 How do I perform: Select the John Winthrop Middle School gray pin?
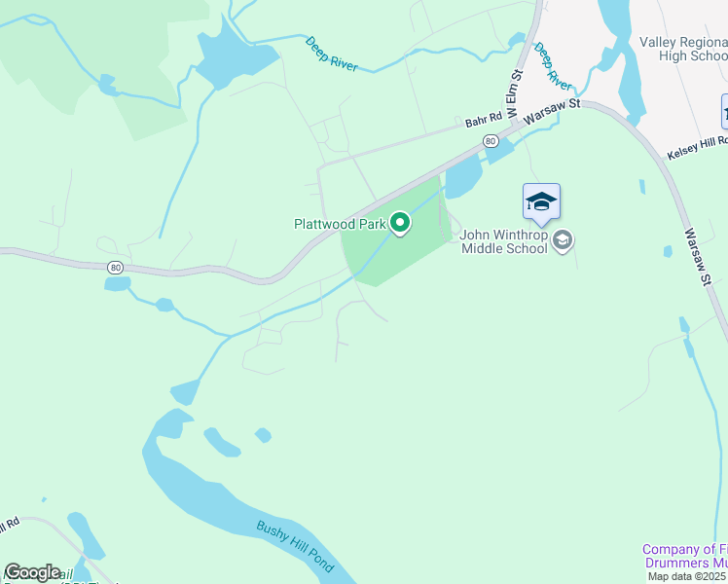pyautogui.click(x=563, y=241)
